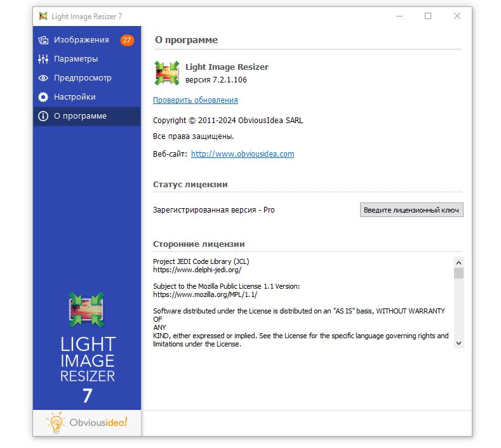Close the Light Image Resizer window

(x=457, y=16)
